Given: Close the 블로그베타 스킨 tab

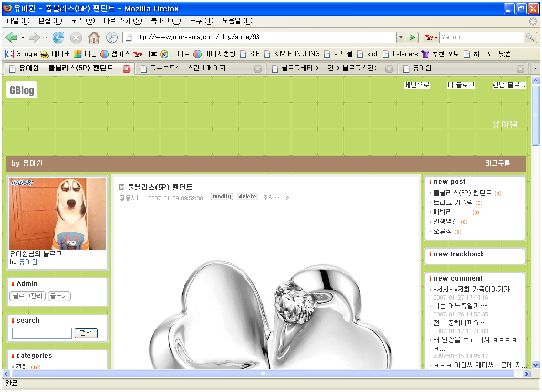Looking at the screenshot, I should 389,68.
